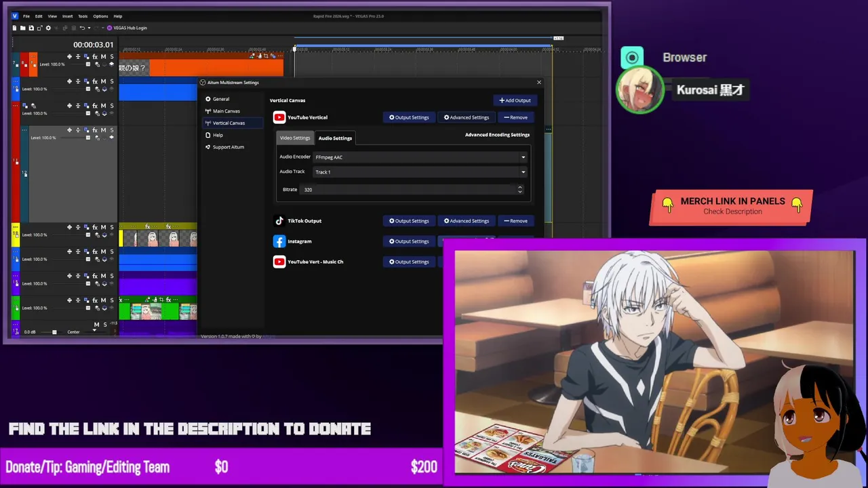Click the pan/crop icon on the orange clip

click(266, 56)
